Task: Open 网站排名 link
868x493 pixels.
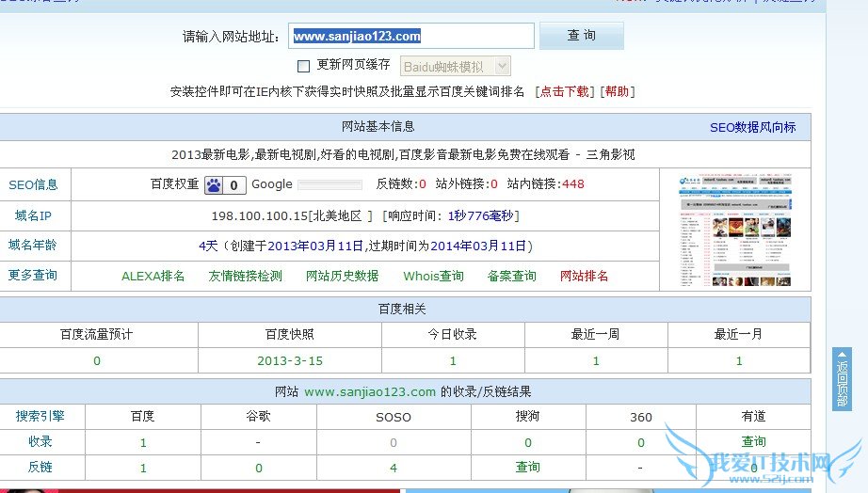Action: pos(584,276)
